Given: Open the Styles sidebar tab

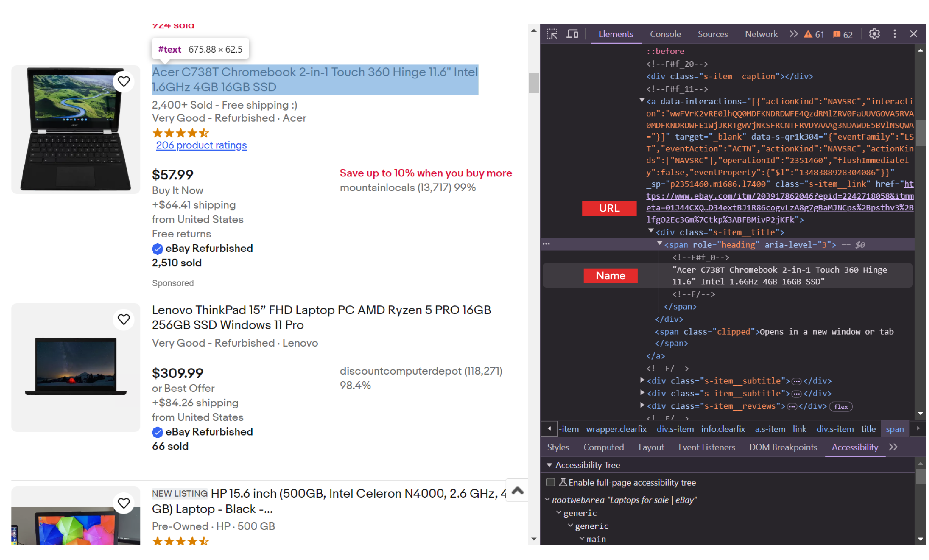Looking at the screenshot, I should pos(558,447).
